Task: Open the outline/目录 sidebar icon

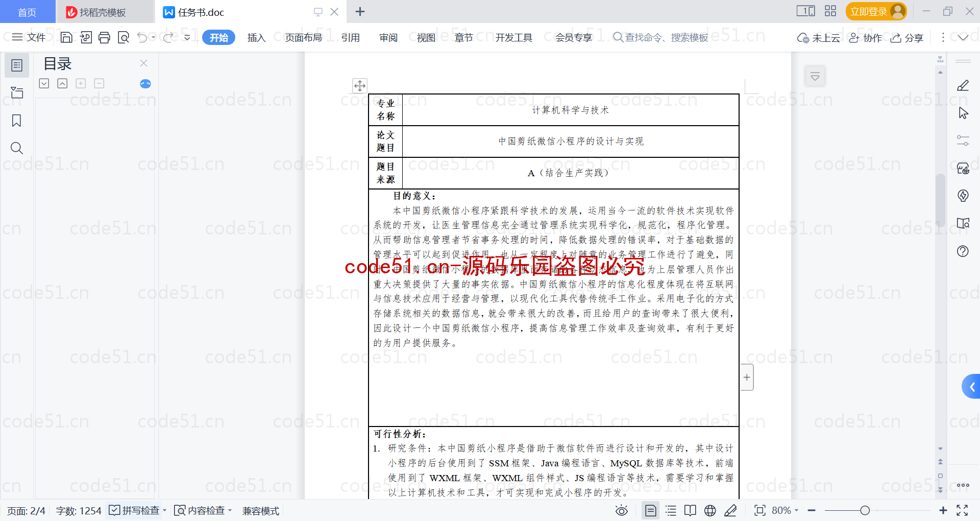Action: pos(17,65)
